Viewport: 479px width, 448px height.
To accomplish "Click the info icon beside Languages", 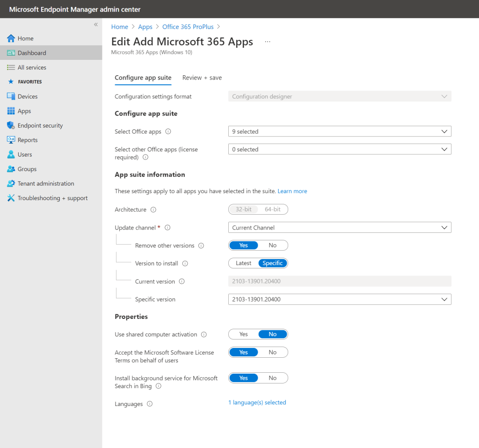I will 150,404.
